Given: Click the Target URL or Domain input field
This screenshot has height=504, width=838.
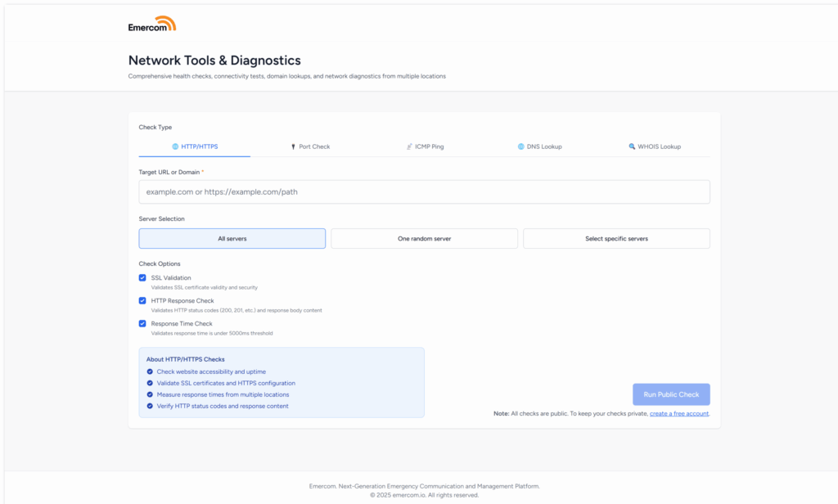Looking at the screenshot, I should (x=424, y=191).
